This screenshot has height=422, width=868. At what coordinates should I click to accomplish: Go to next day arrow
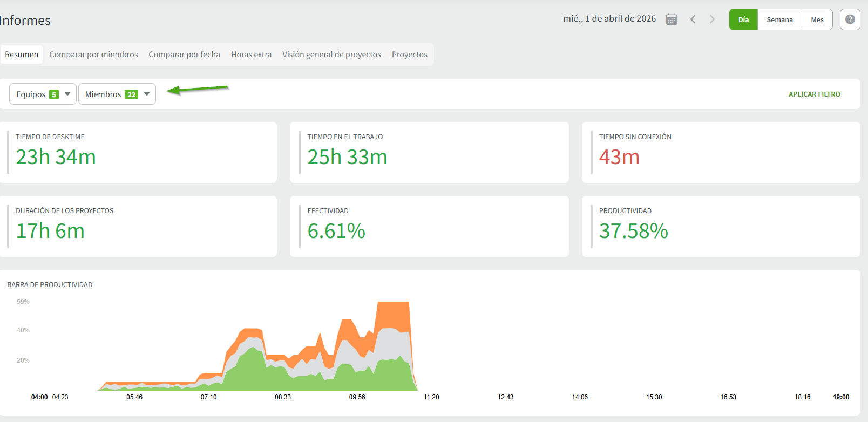pos(712,19)
